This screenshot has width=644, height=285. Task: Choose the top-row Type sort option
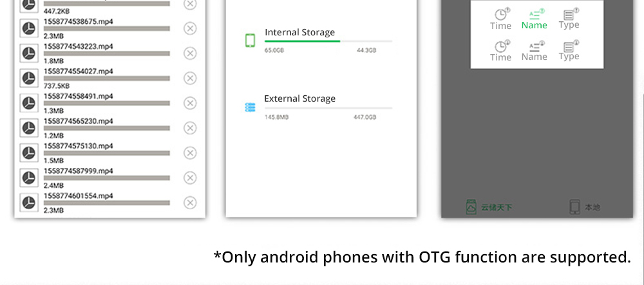click(569, 19)
